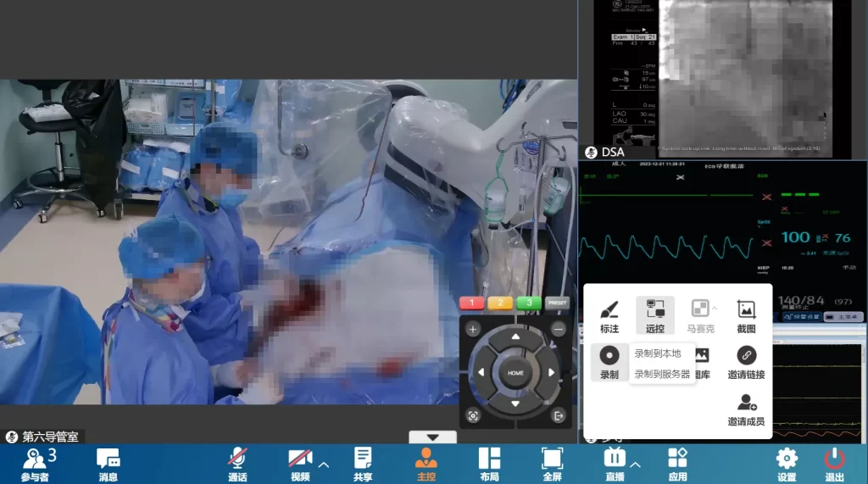Choose 录制到本地 from record submenu
The height and width of the screenshot is (484, 868).
click(658, 353)
